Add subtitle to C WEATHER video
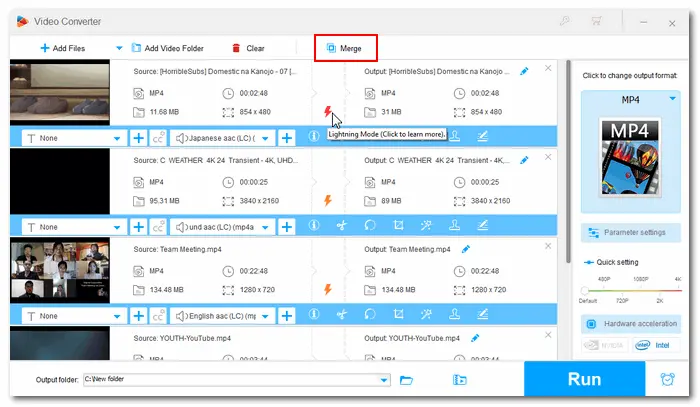Image resolution: width=700 pixels, height=407 pixels. point(138,227)
